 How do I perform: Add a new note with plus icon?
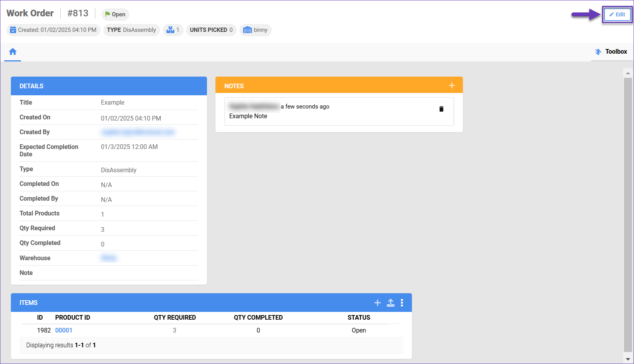coord(452,86)
